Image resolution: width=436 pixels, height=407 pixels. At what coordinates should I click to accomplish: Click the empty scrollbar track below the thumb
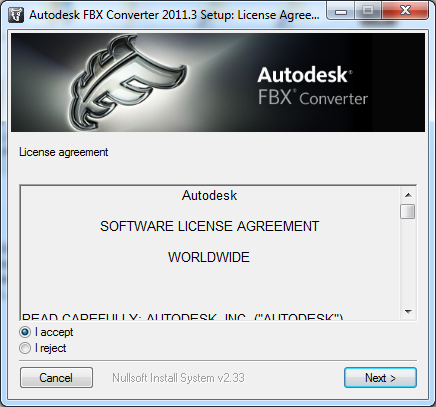408,262
